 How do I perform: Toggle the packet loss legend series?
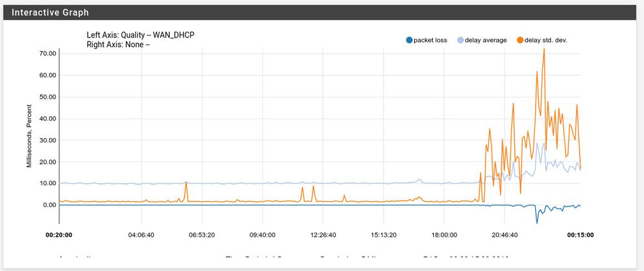[x=426, y=40]
